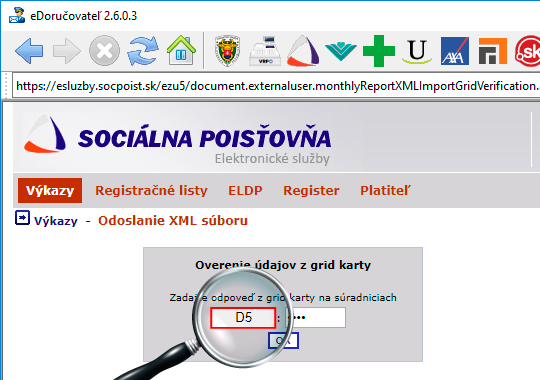Click the grid card answer password field
The width and height of the screenshot is (540, 380).
[316, 318]
